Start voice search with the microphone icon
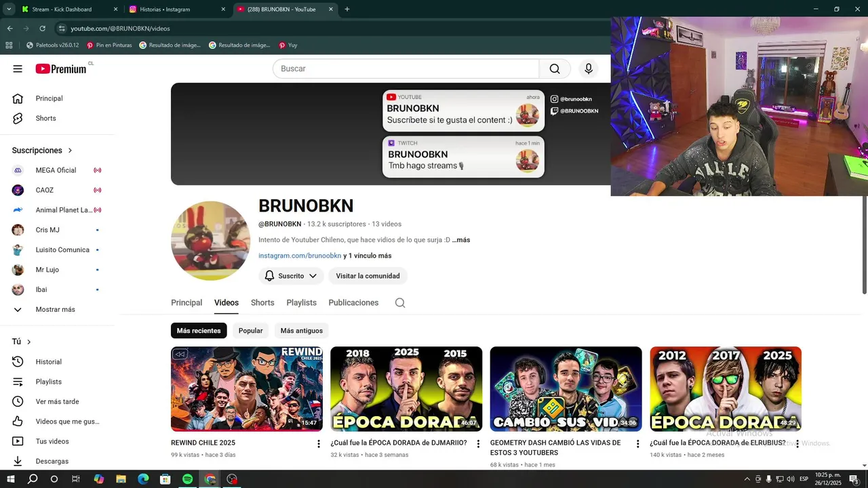The height and width of the screenshot is (488, 868). coord(589,68)
